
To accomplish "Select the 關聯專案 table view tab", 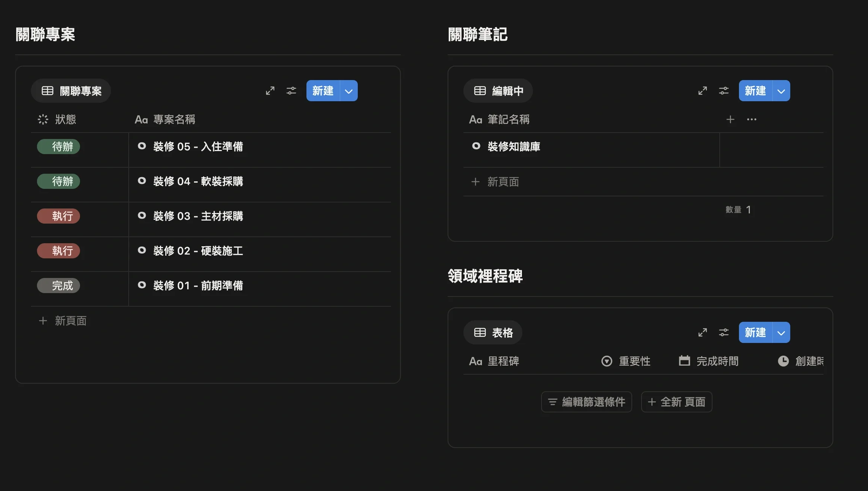I will pos(71,91).
